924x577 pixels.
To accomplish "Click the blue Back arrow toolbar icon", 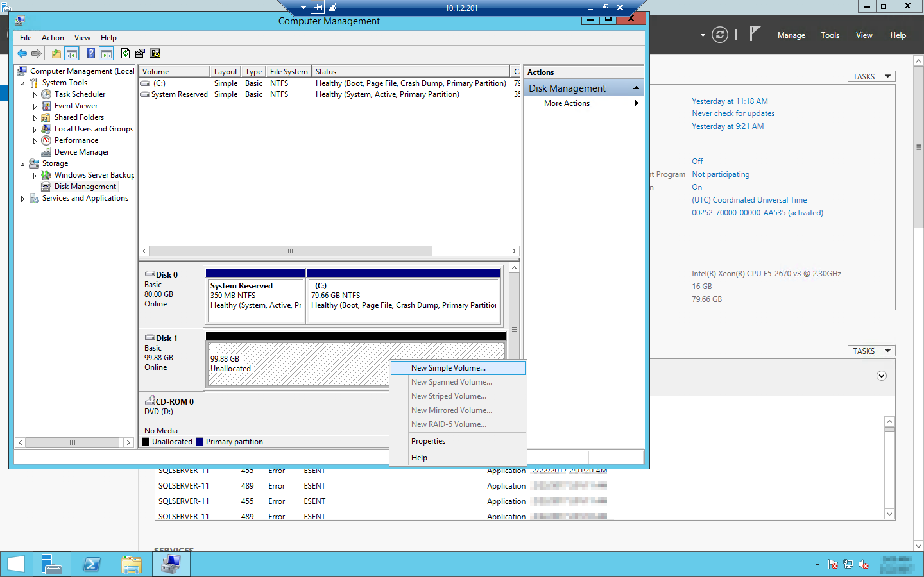I will 22,54.
